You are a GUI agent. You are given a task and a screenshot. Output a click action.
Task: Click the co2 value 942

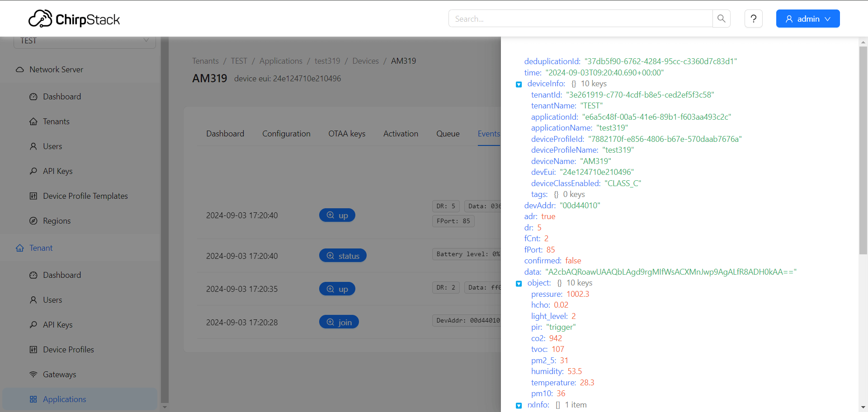click(556, 338)
